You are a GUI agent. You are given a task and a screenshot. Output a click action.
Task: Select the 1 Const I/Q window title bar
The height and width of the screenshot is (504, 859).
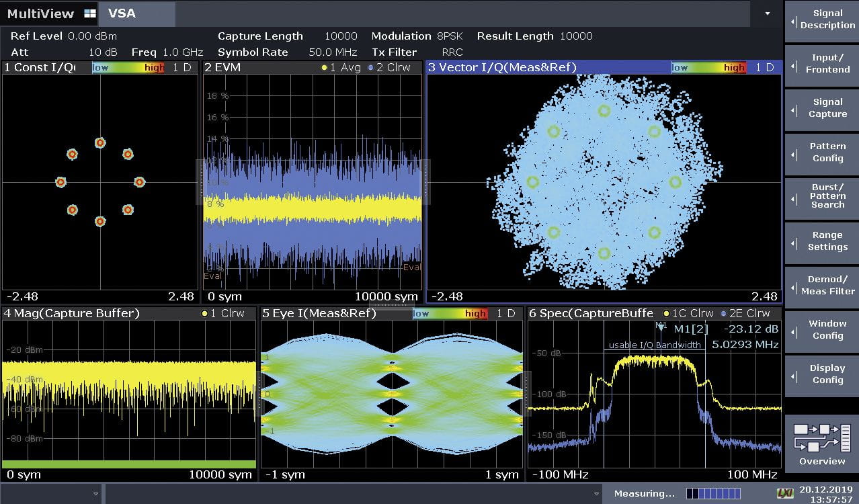coord(40,67)
